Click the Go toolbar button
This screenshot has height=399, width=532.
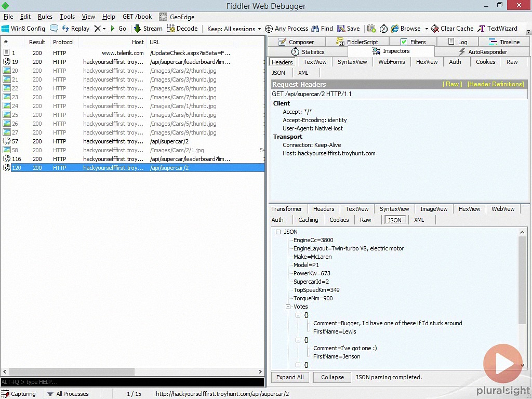118,29
